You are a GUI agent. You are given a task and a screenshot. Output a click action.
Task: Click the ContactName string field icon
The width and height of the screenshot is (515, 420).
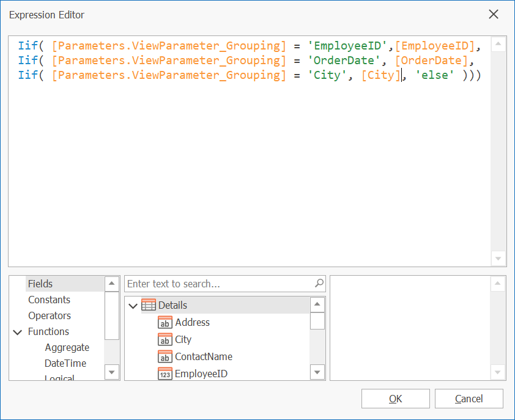pyautogui.click(x=165, y=356)
